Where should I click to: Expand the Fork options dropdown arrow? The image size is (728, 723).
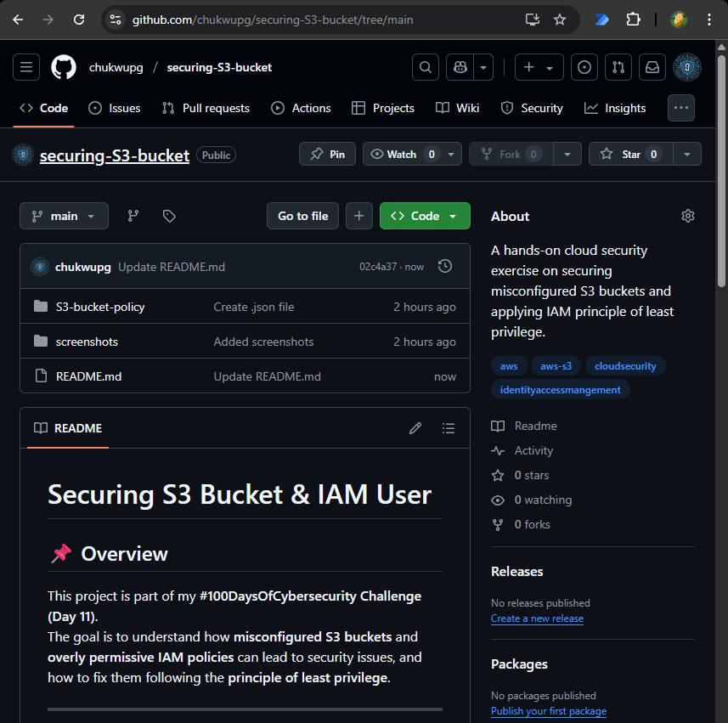(567, 154)
